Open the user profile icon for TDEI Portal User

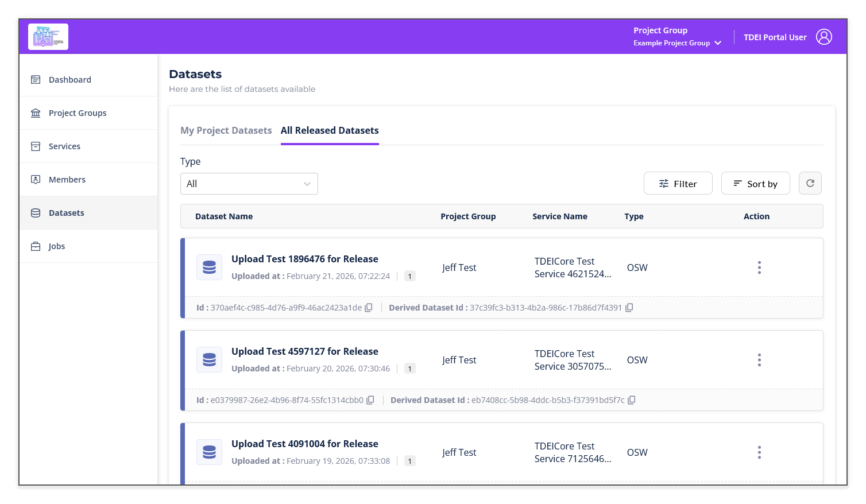pyautogui.click(x=824, y=36)
